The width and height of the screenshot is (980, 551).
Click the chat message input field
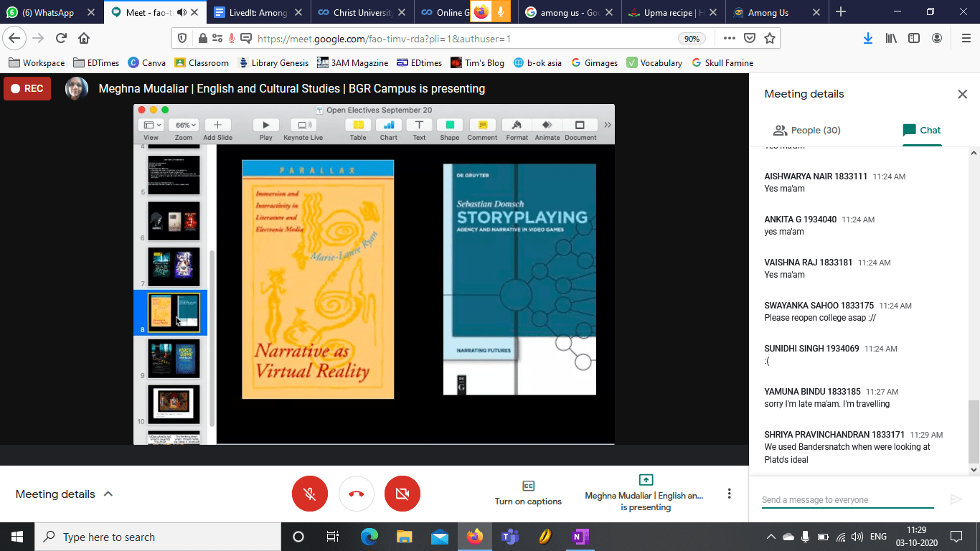847,499
